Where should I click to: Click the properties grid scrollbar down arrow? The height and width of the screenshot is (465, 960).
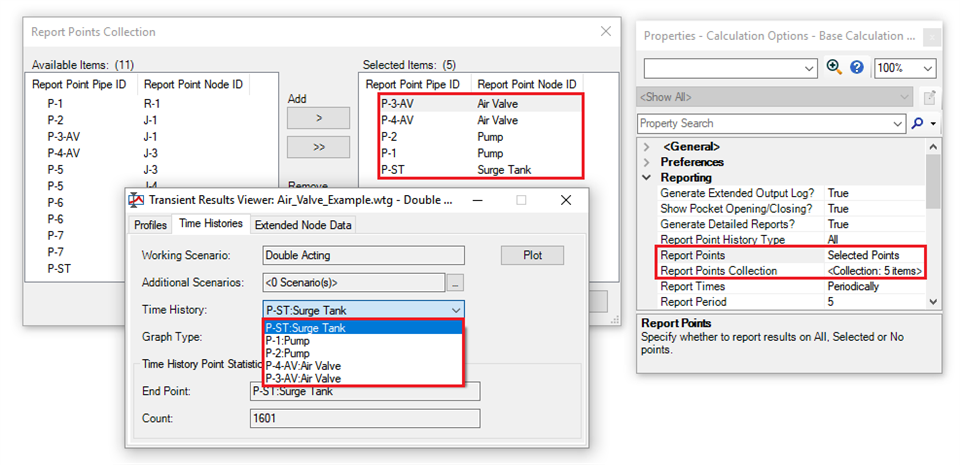[x=932, y=301]
